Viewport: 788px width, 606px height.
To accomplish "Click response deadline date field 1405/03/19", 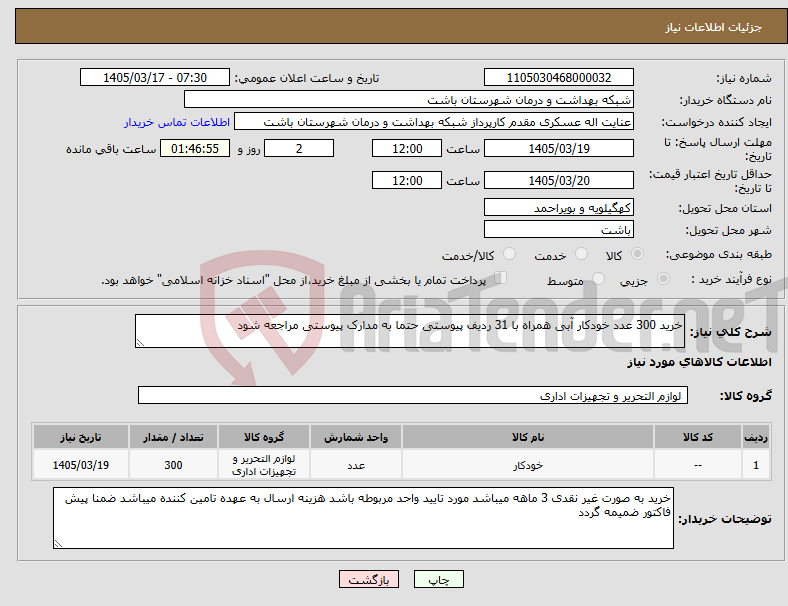I will click(558, 148).
